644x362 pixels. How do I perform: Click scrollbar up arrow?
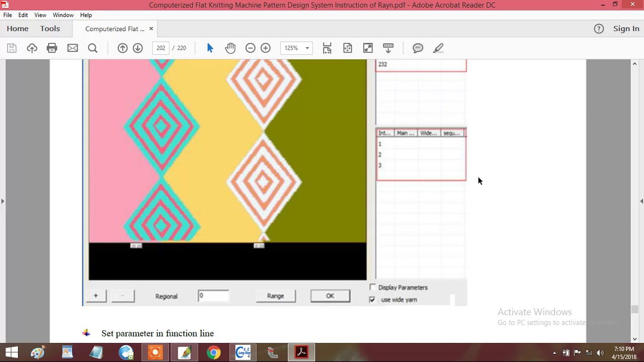[635, 64]
